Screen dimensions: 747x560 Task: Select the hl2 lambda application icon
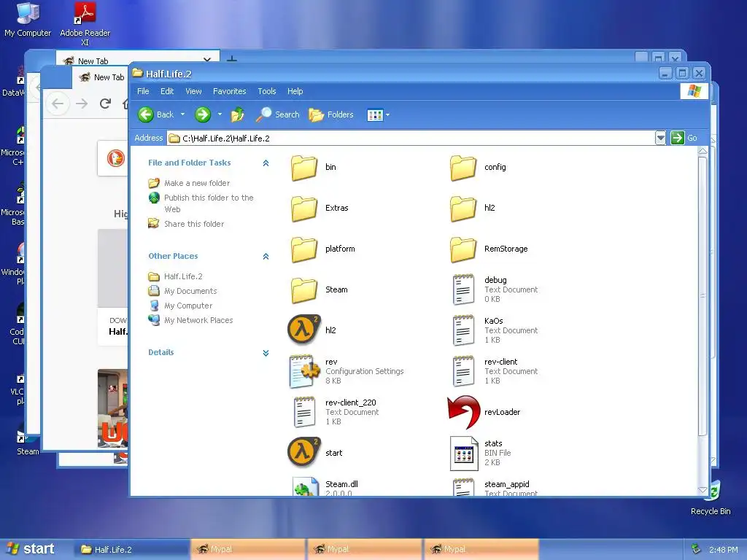click(x=304, y=330)
